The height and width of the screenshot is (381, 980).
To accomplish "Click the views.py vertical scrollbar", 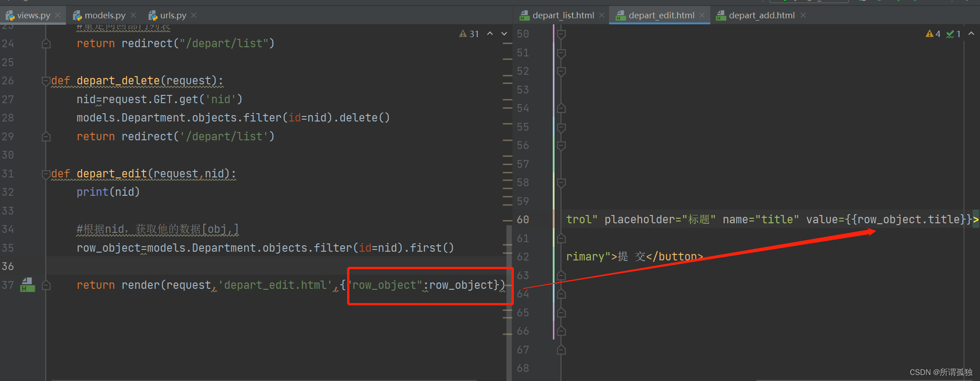I will click(509, 303).
